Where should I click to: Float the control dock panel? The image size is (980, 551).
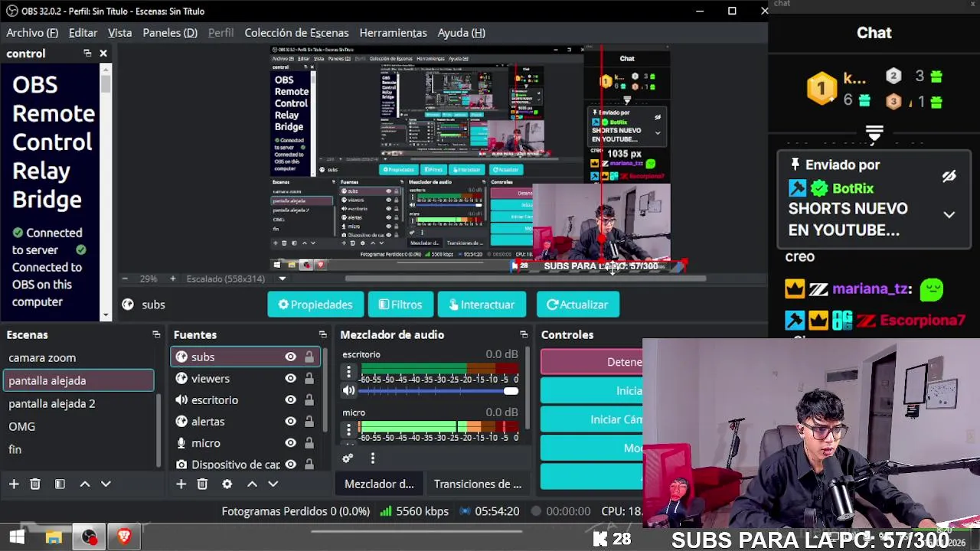click(x=87, y=54)
